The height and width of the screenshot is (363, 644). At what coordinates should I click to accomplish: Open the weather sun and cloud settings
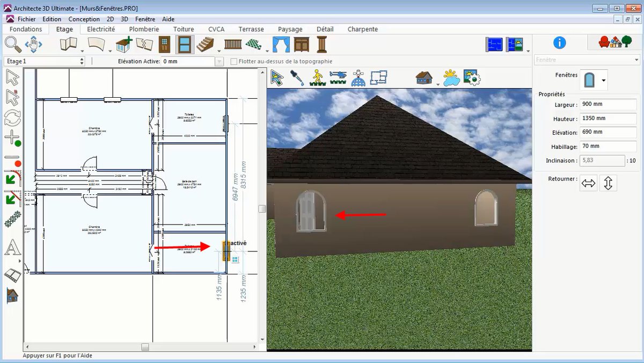tap(451, 78)
